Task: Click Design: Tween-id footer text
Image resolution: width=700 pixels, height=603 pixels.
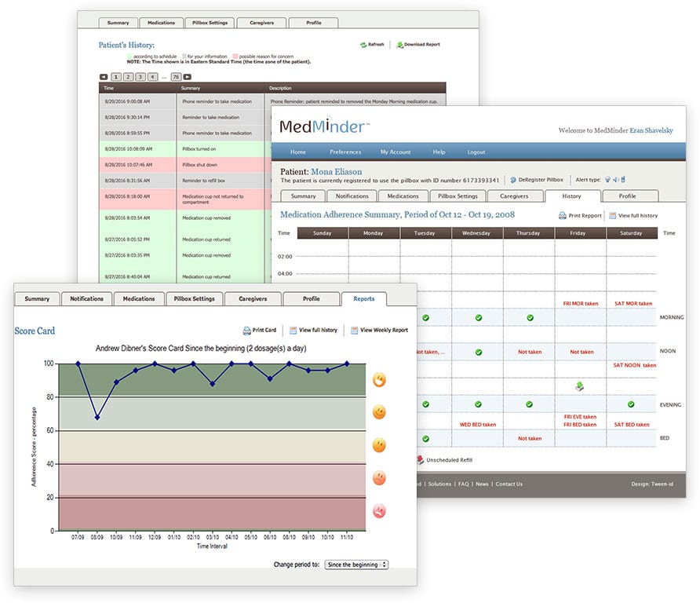Action: pos(652,484)
